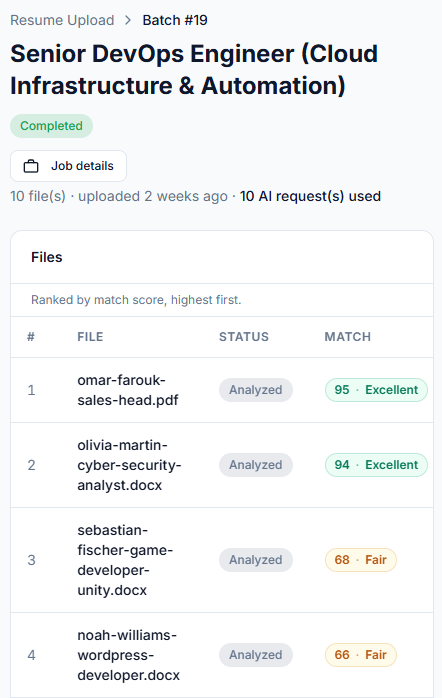442x698 pixels.
Task: Click the briefcase icon in Job details
Action: (31, 166)
